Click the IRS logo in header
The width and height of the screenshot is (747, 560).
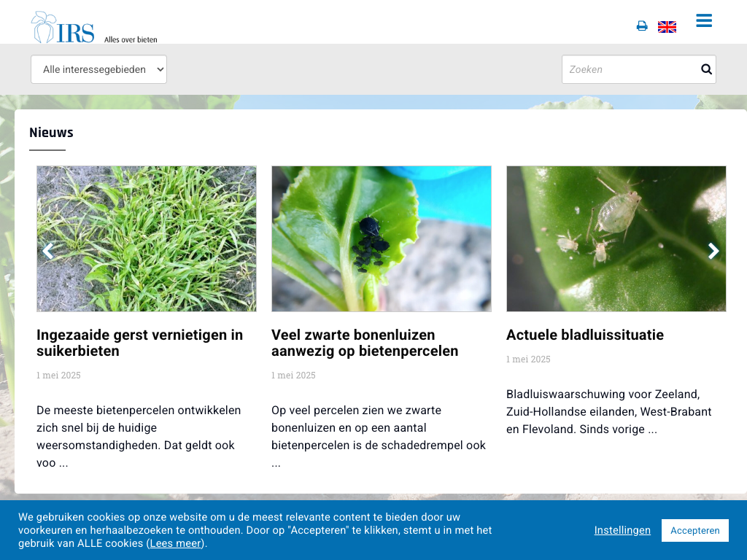point(93,28)
